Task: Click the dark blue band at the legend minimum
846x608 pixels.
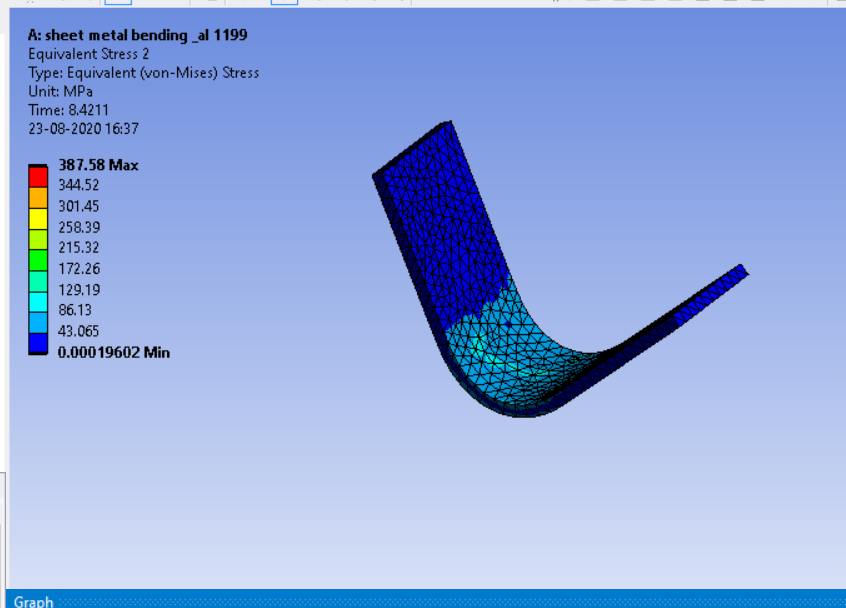Action: (38, 343)
